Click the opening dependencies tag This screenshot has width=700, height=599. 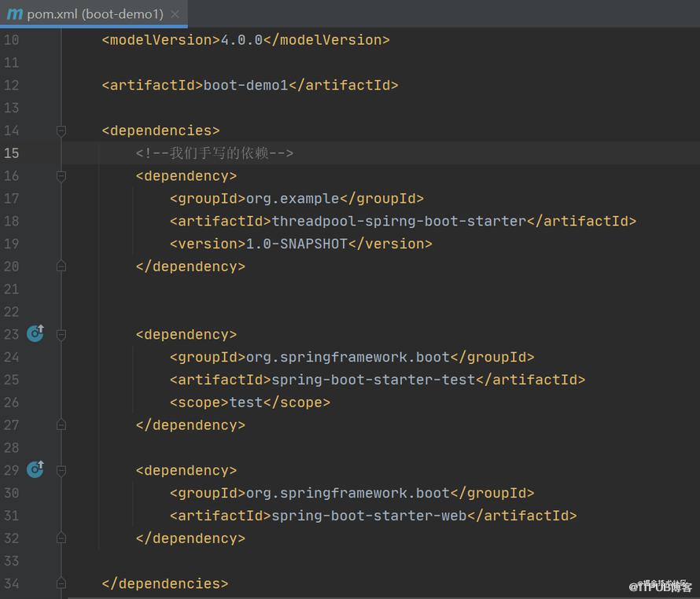(x=160, y=130)
